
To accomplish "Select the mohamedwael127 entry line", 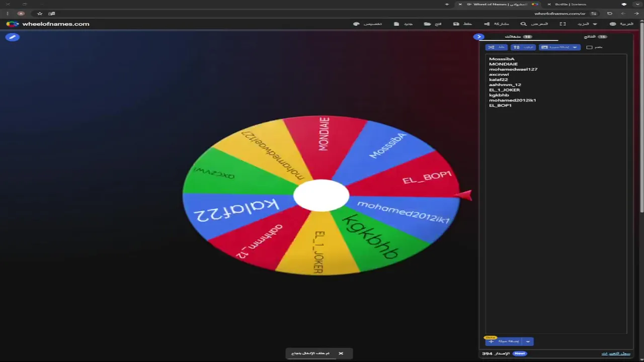I will tap(513, 69).
